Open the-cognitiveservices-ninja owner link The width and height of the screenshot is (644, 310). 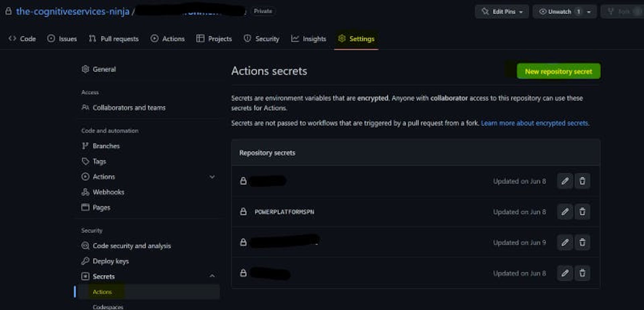[72, 11]
